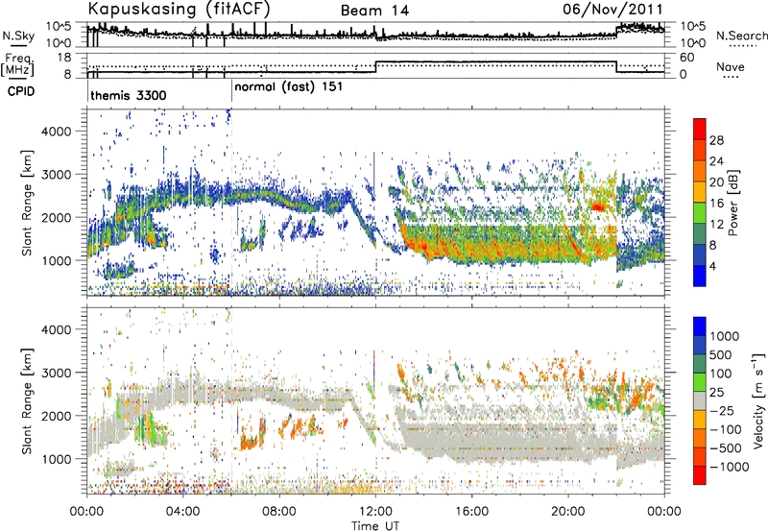Click the '28' power colorbar tick

(716, 140)
